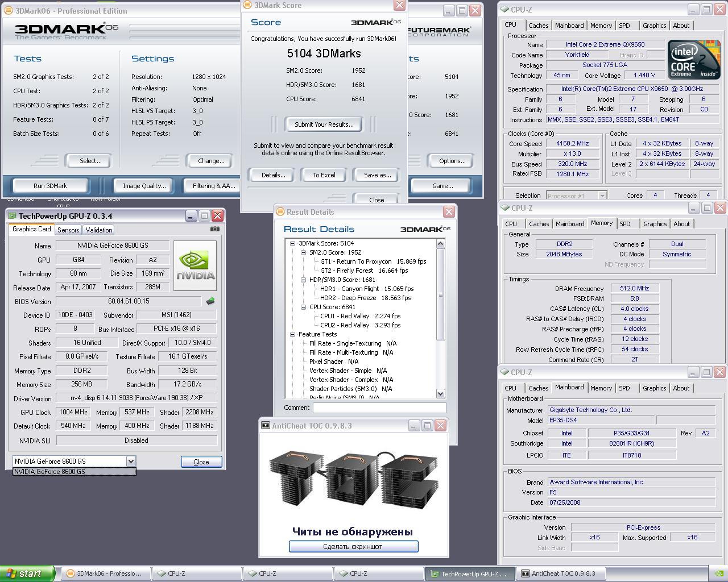Open the Sensors tab in GPU-Z

pyautogui.click(x=68, y=230)
